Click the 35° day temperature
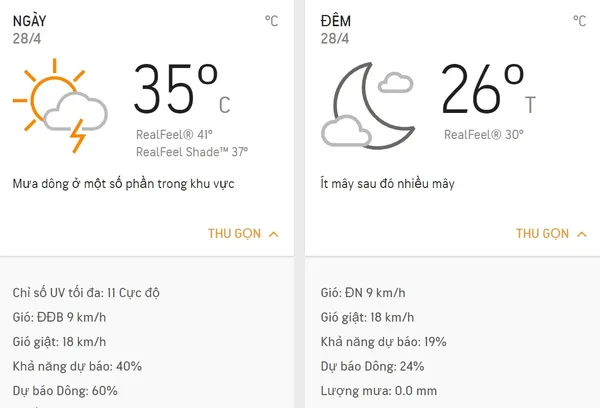This screenshot has height=408, width=600. (176, 90)
